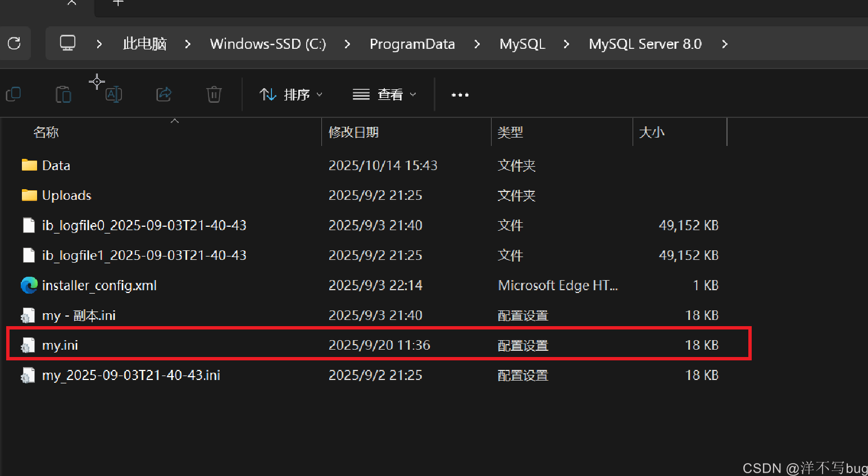Click the Rename toolbar icon
The width and height of the screenshot is (868, 476).
[113, 94]
